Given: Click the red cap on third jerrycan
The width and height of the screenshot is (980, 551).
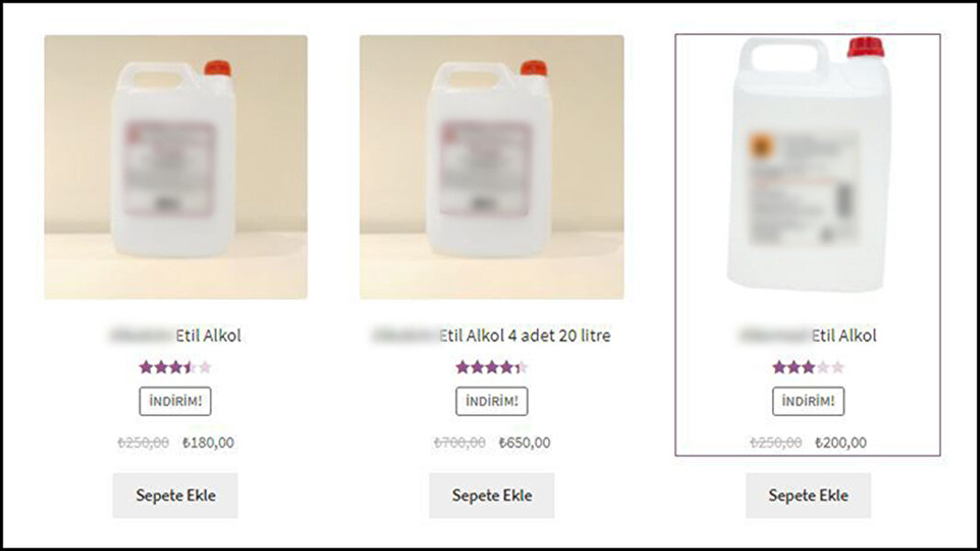Looking at the screenshot, I should (866, 48).
